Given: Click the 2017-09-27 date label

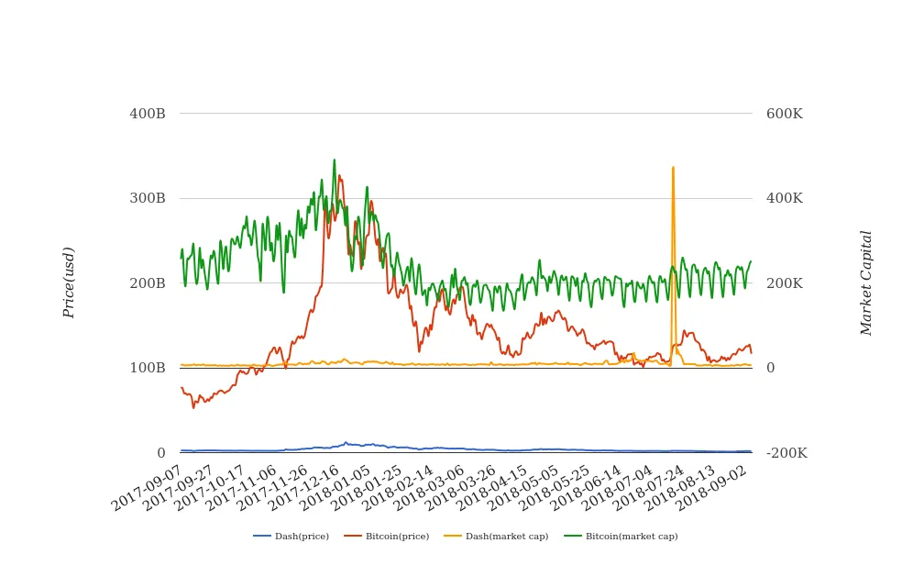Looking at the screenshot, I should [178, 488].
